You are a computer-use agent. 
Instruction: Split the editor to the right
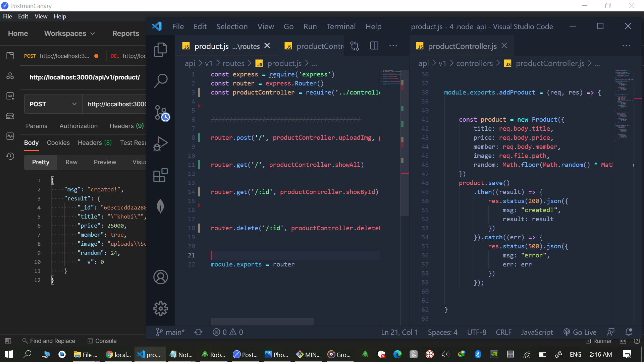tap(374, 46)
